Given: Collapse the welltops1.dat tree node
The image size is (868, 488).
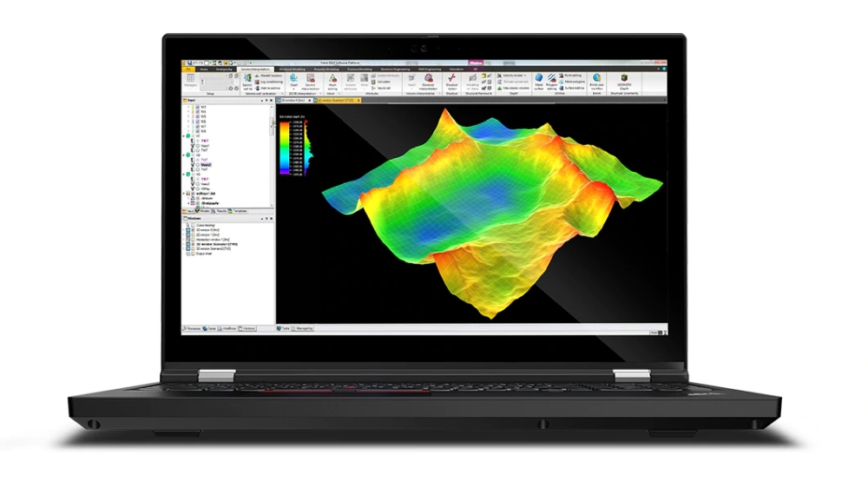Looking at the screenshot, I should 184,194.
